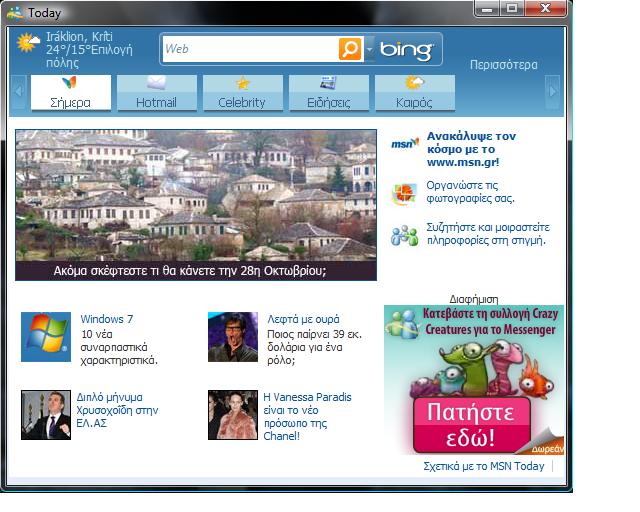Open the Καιρός weather tab
The height and width of the screenshot is (512, 640).
point(415,92)
